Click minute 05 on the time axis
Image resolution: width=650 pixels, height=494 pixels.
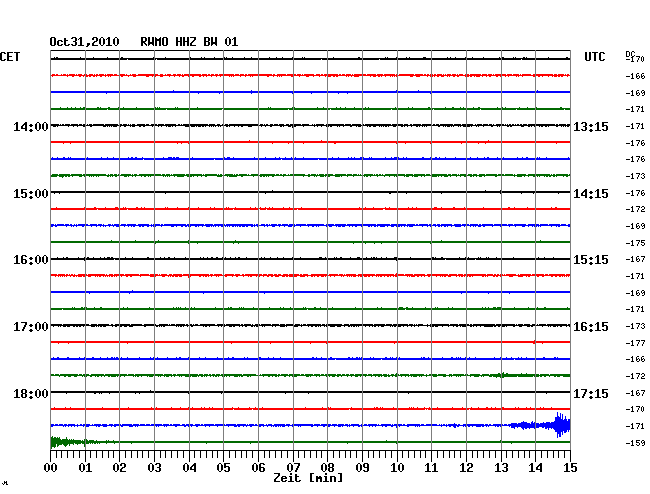[x=223, y=467]
